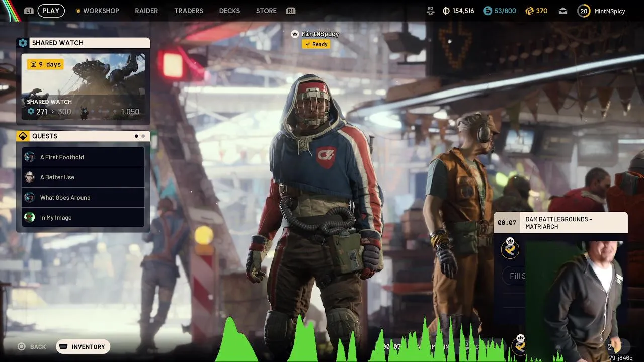The image size is (644, 362).
Task: Click the blue token icon beside 53/800
Action: [x=488, y=11]
